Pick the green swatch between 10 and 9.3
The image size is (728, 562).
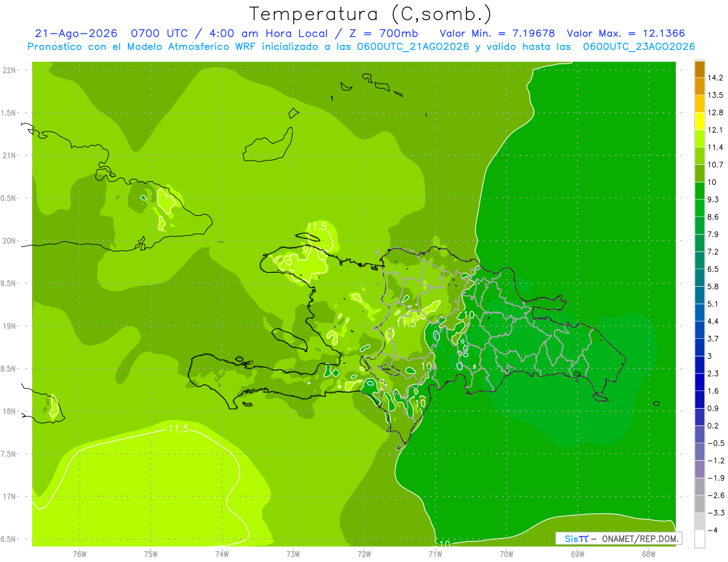[699, 191]
